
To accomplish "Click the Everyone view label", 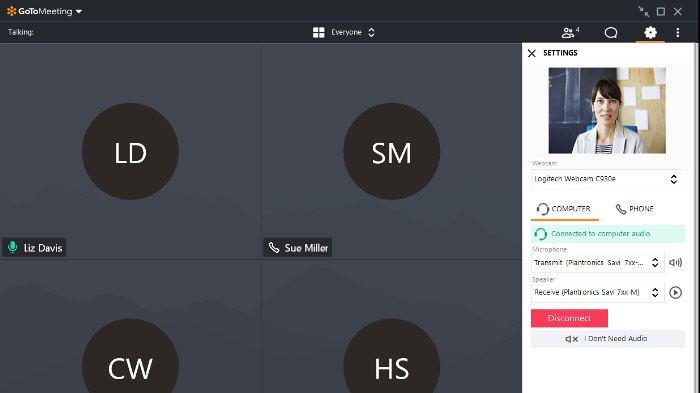I will click(346, 32).
